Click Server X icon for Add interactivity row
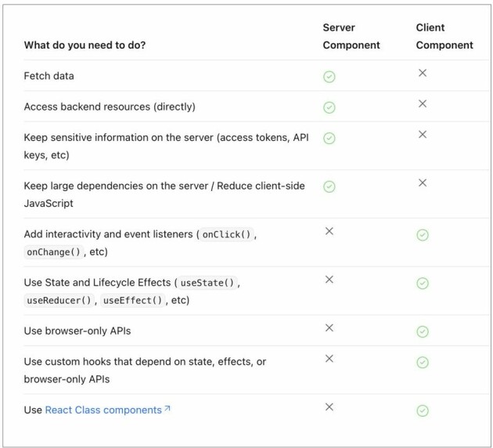 (x=329, y=231)
